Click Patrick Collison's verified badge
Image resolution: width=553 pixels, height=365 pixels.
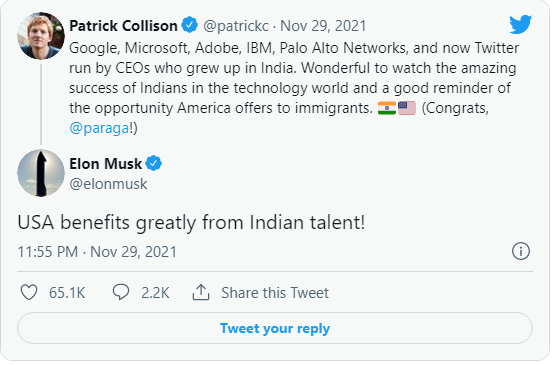[x=190, y=25]
